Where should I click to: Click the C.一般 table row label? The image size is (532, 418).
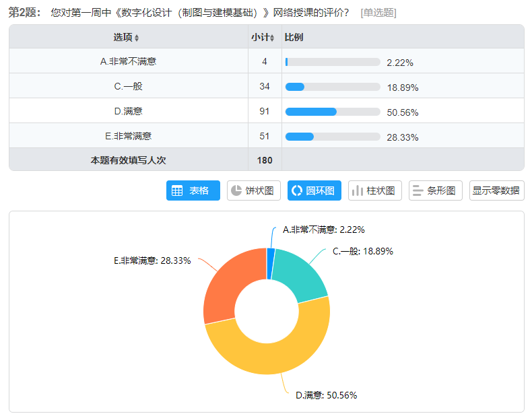tap(128, 86)
